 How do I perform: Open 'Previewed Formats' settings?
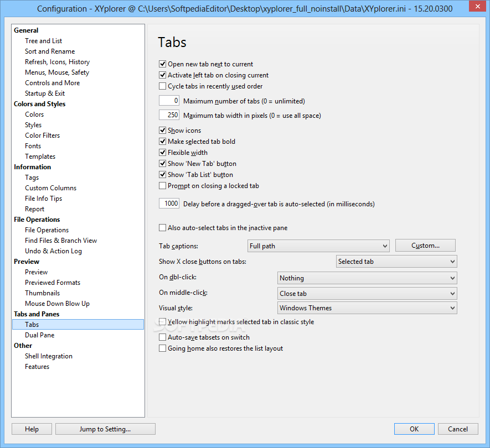tap(53, 283)
